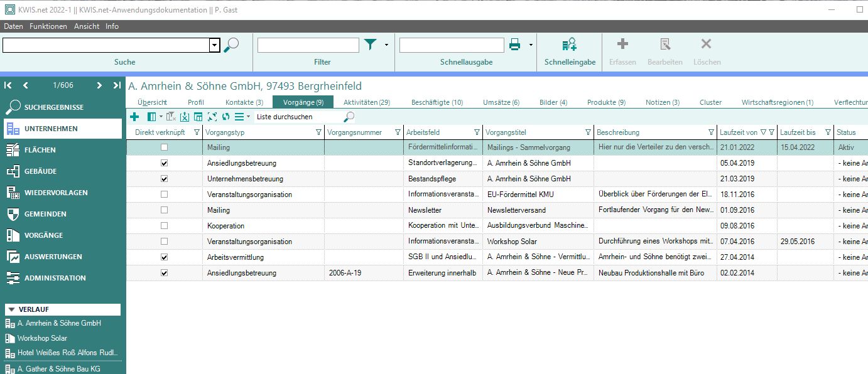Open the Vorgangstyp column filter
The width and height of the screenshot is (868, 374).
pos(318,132)
